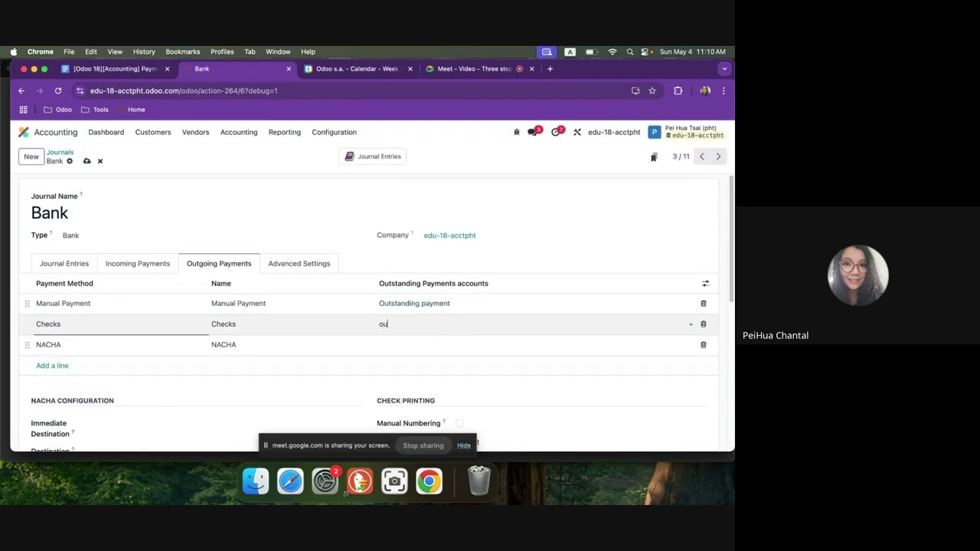Open the Screenshot app in the Dock
Screen dimensions: 980x551
coord(394,481)
